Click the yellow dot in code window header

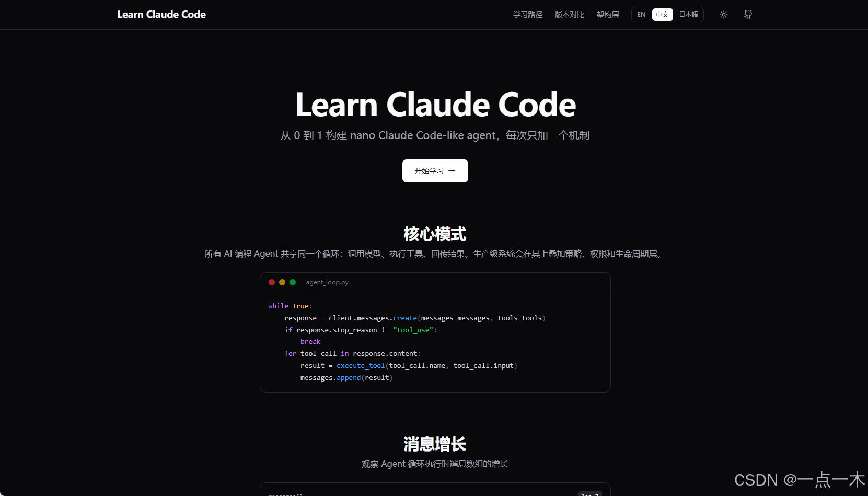(282, 282)
